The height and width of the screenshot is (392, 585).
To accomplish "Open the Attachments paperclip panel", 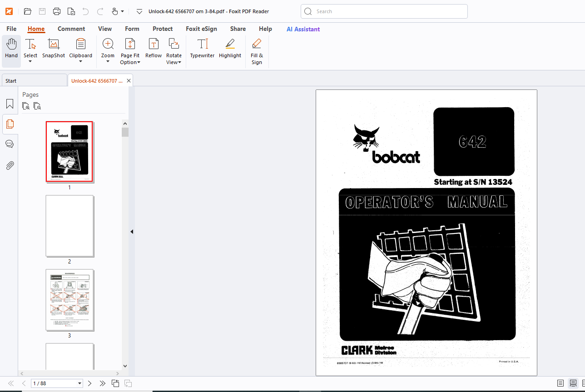I will [x=10, y=165].
